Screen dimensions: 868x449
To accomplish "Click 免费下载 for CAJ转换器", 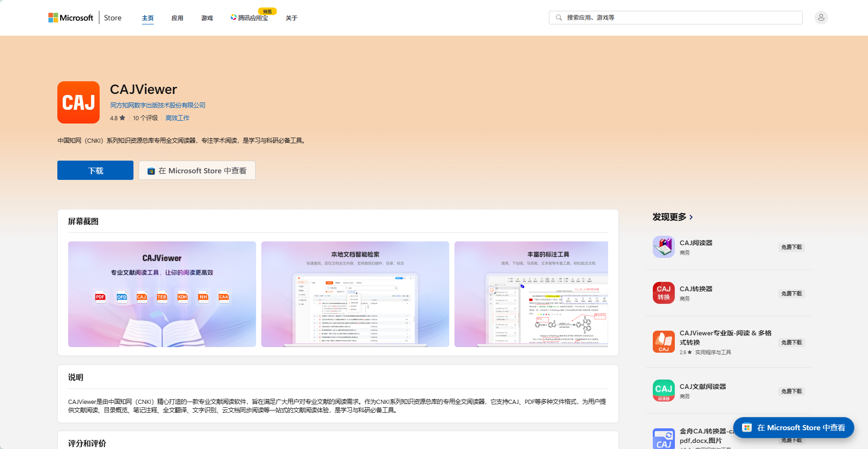I will 791,294.
